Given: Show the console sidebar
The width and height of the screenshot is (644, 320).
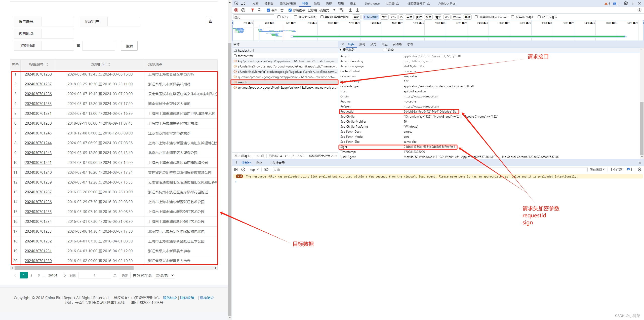Looking at the screenshot, I should pos(236,169).
